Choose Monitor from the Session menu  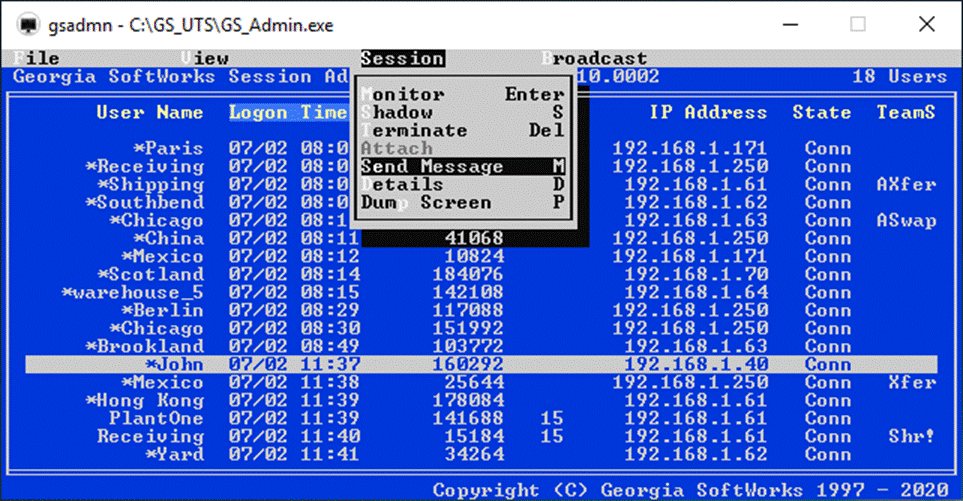(462, 95)
